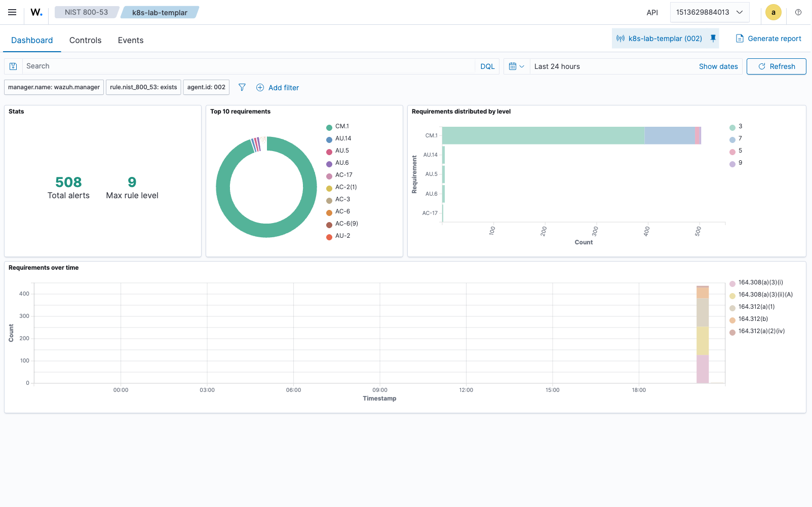Open the calendar quick date menu
Viewport: 812px width, 507px height.
(517, 66)
